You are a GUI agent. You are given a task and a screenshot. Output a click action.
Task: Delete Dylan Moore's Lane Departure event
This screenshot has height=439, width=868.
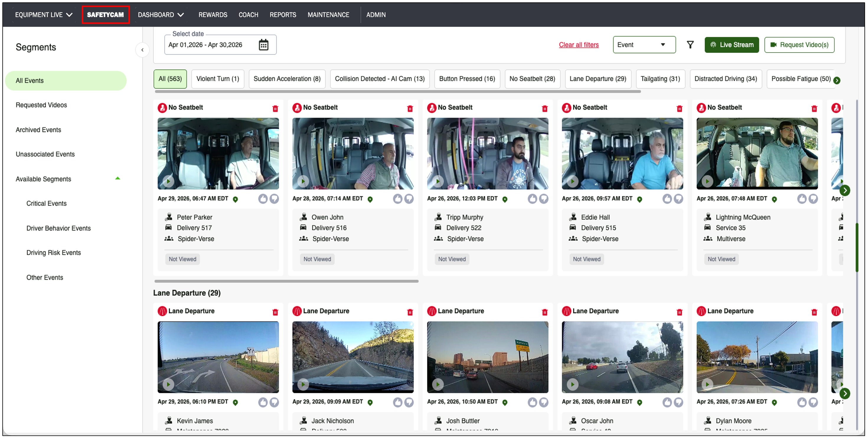click(x=815, y=312)
